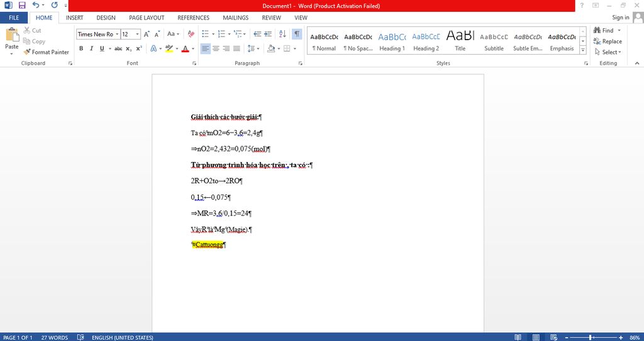Click the Clear All Formatting eraser icon
Image resolution: width=644 pixels, height=341 pixels.
point(191,34)
